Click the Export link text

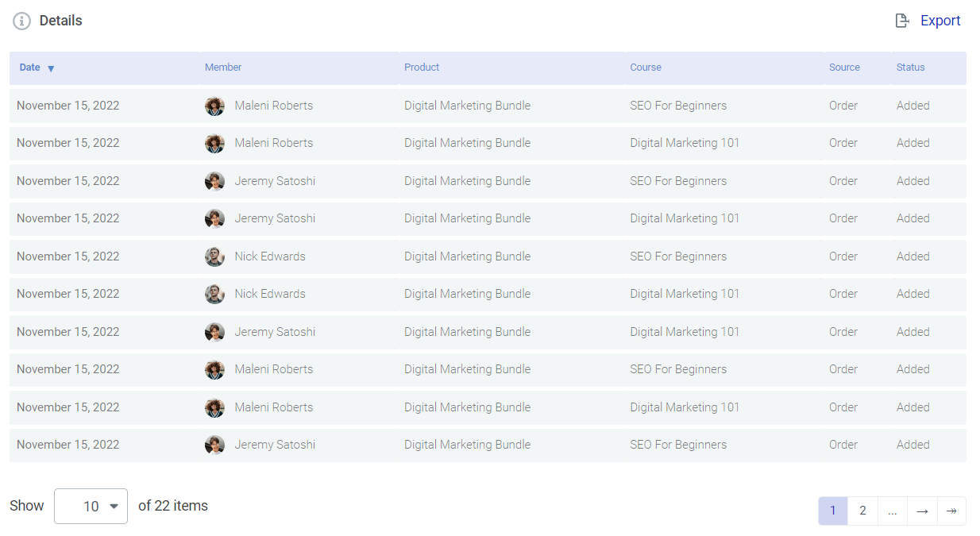[x=940, y=21]
